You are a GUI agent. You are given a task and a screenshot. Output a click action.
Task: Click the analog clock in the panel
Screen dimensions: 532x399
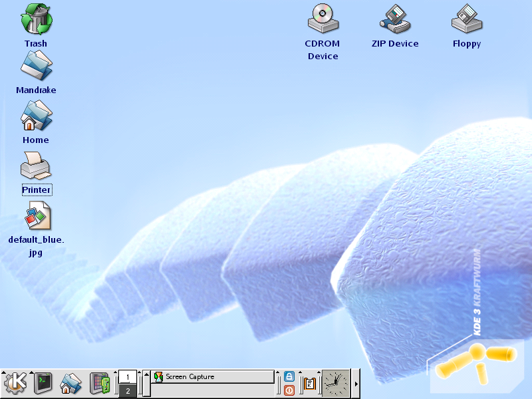point(336,384)
